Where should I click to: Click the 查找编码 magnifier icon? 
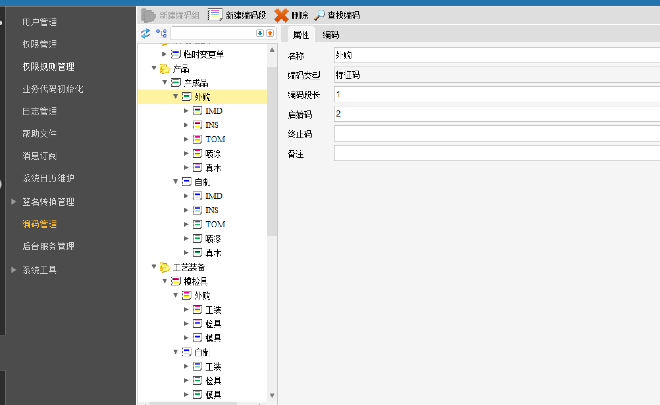coord(320,15)
